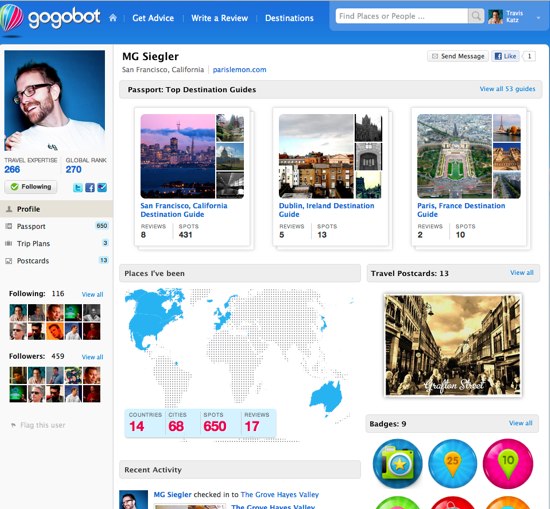550x509 pixels.
Task: Go to home via house icon
Action: 113,18
